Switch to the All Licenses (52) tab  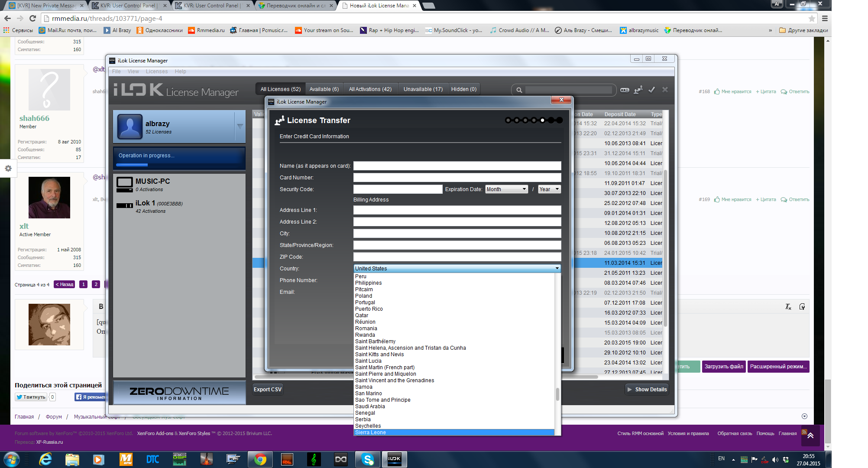tap(281, 89)
